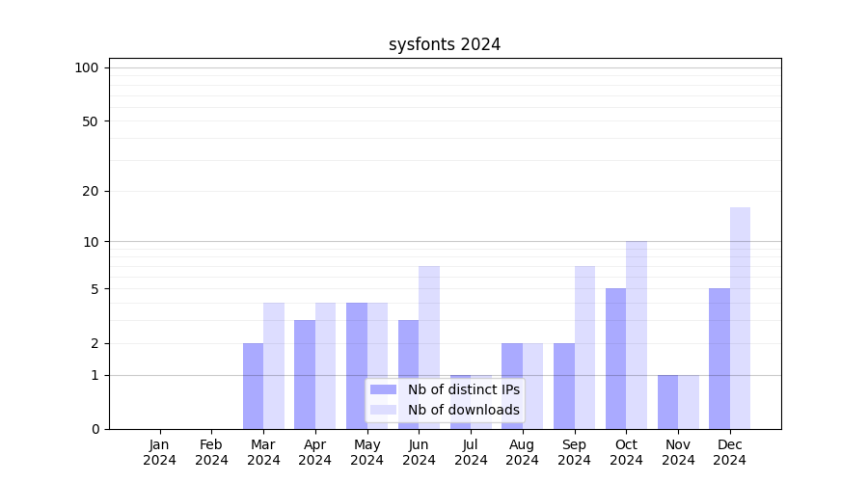Image resolution: width=868 pixels, height=482 pixels.
Task: Click the 'Nb of distinct IPs' legend swatch
Action: click(x=383, y=389)
